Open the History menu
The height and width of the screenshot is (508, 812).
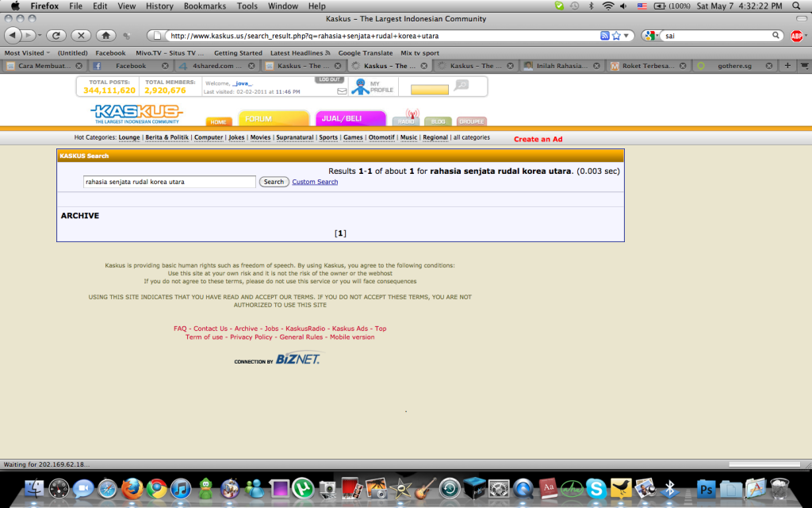(159, 6)
